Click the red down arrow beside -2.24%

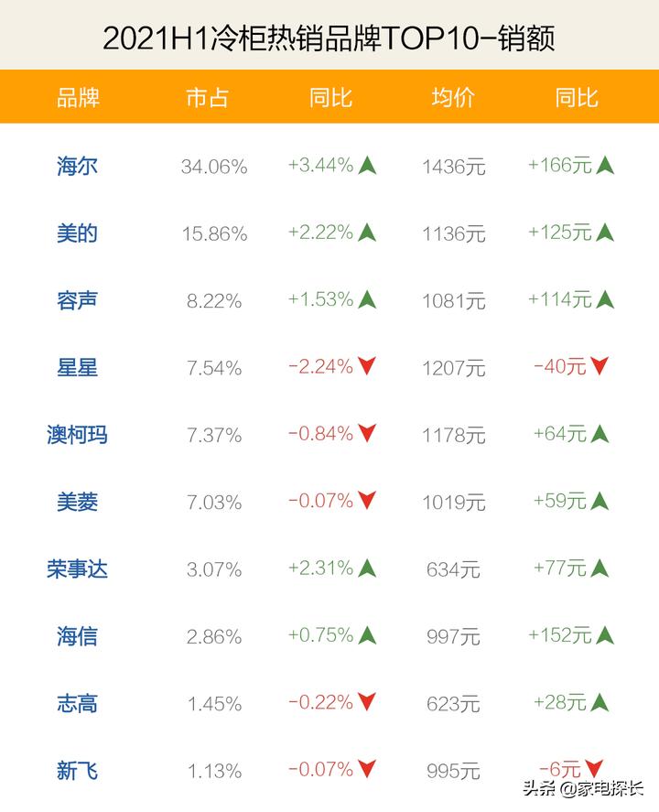(367, 367)
